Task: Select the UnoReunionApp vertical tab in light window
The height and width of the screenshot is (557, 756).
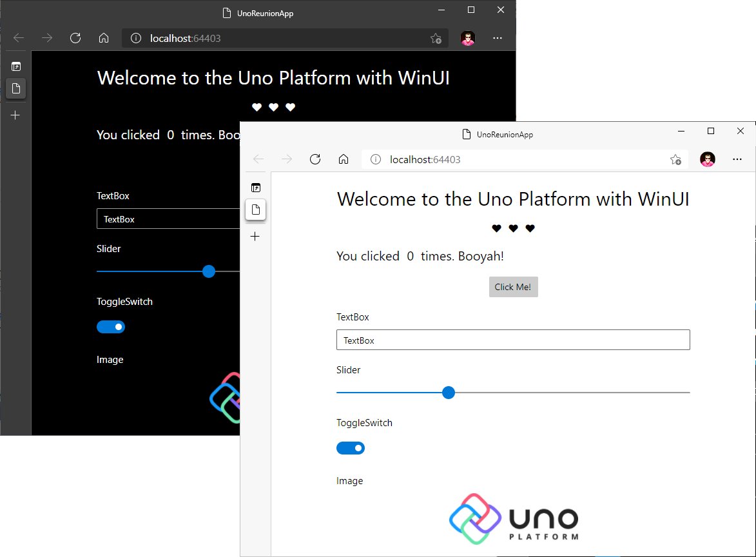Action: (x=255, y=210)
